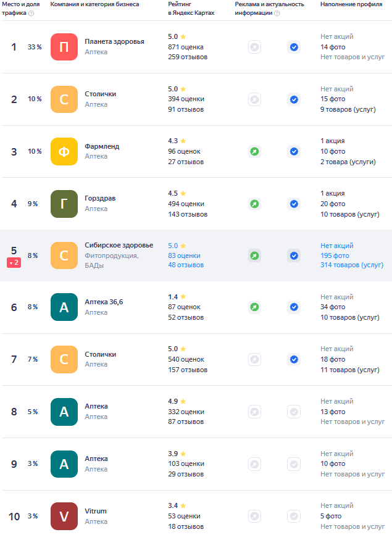The height and width of the screenshot is (540, 392).
Task: Click the company name 'Фармленд'
Action: click(x=102, y=146)
